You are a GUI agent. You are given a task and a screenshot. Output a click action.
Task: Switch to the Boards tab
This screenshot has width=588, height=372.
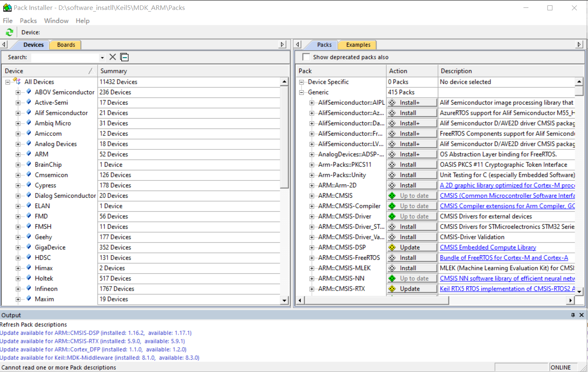(66, 45)
